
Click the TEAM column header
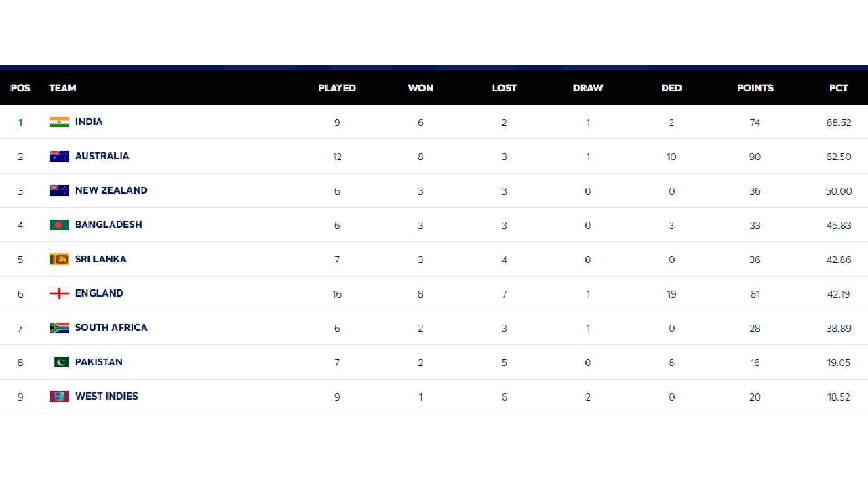62,88
